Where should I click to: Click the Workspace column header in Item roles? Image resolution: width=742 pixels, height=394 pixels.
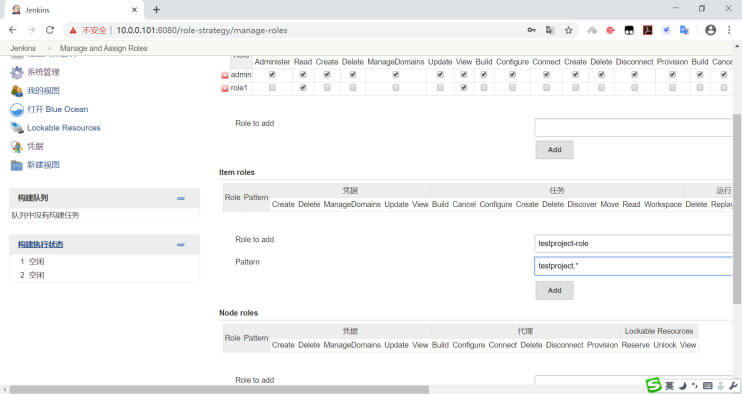pos(662,204)
